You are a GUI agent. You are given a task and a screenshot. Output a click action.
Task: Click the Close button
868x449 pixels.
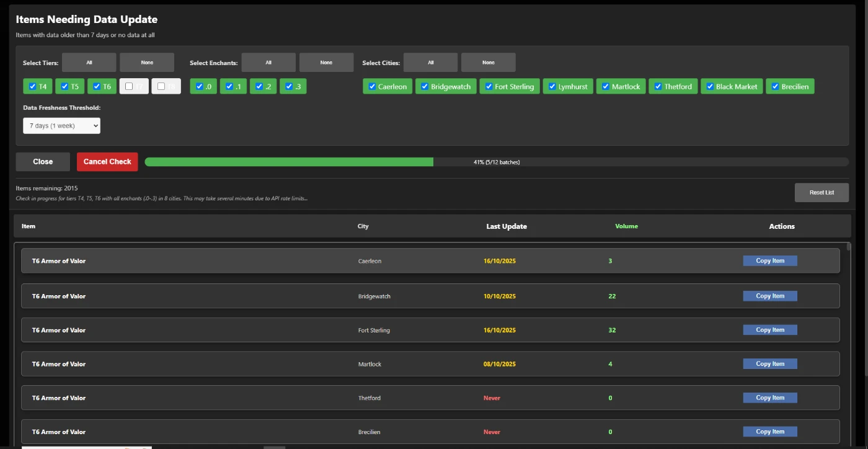[x=43, y=162]
